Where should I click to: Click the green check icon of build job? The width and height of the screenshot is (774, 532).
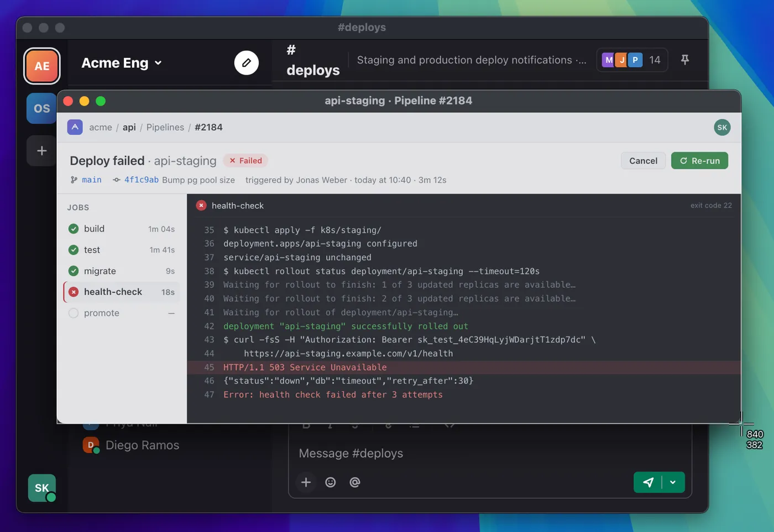74,229
